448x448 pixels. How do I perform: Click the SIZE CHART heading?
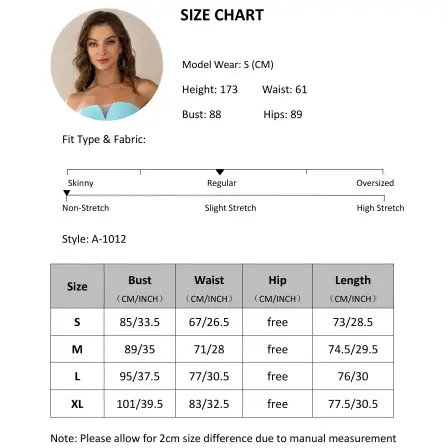tap(222, 15)
